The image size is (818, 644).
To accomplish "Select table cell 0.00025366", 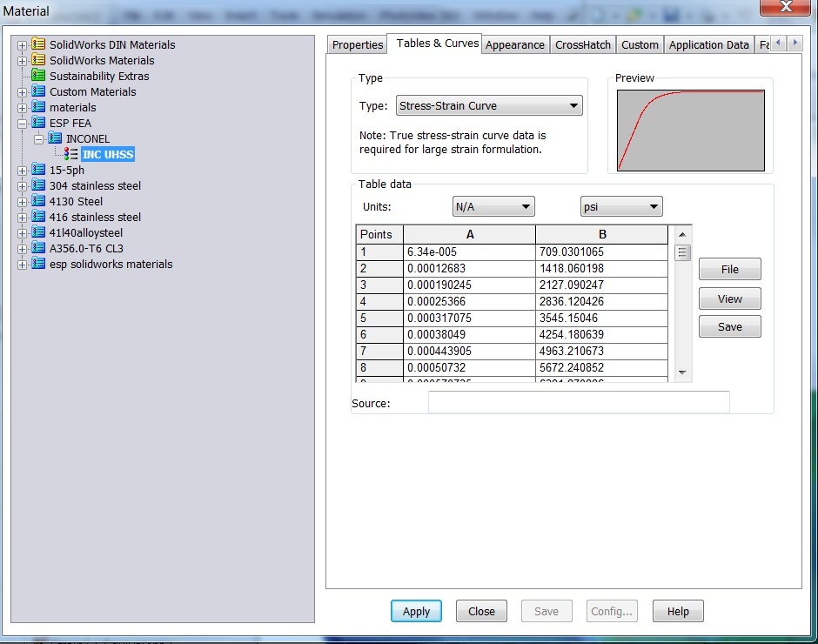I will pyautogui.click(x=469, y=301).
